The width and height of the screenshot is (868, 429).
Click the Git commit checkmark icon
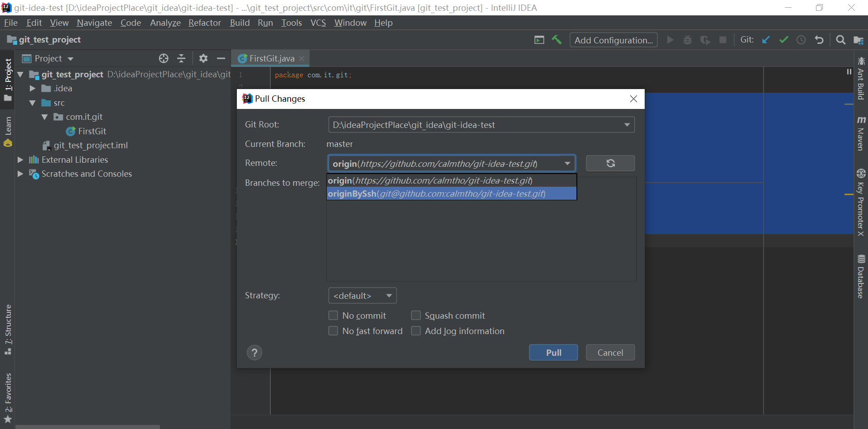click(783, 40)
